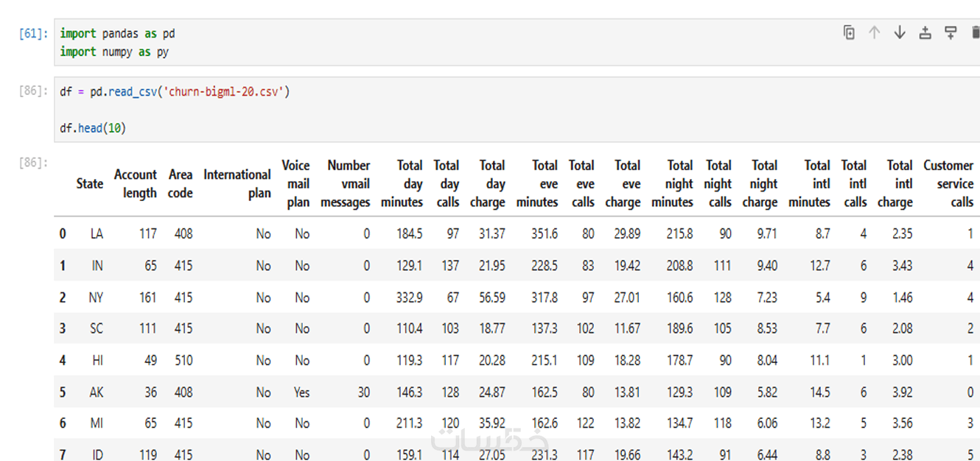Image resolution: width=980 pixels, height=461 pixels.
Task: Select the Account length column header
Action: click(x=136, y=183)
